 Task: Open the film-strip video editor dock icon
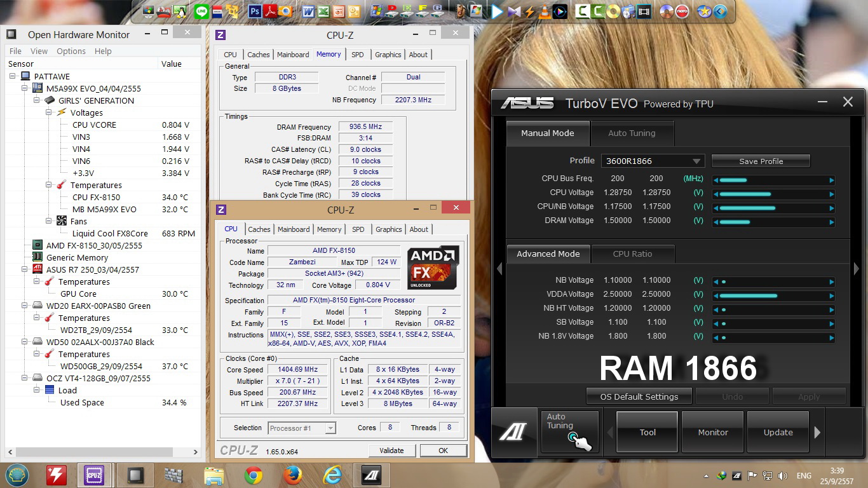(x=644, y=11)
